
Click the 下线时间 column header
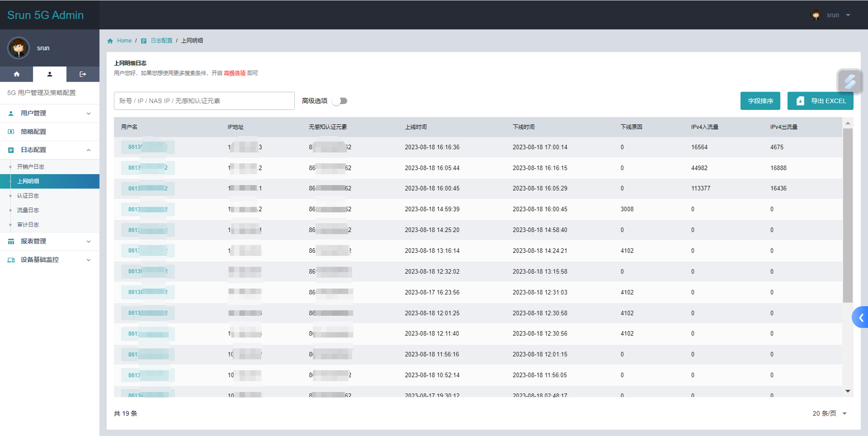(x=524, y=127)
